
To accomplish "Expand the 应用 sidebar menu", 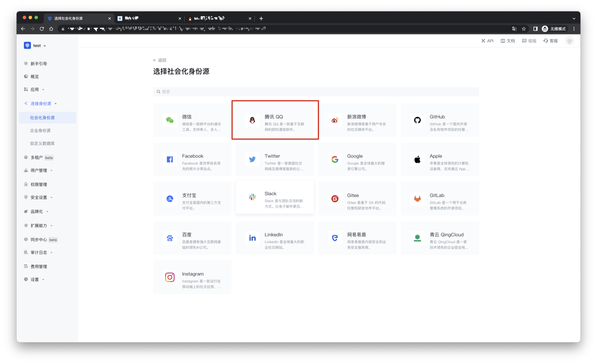I will tap(35, 89).
